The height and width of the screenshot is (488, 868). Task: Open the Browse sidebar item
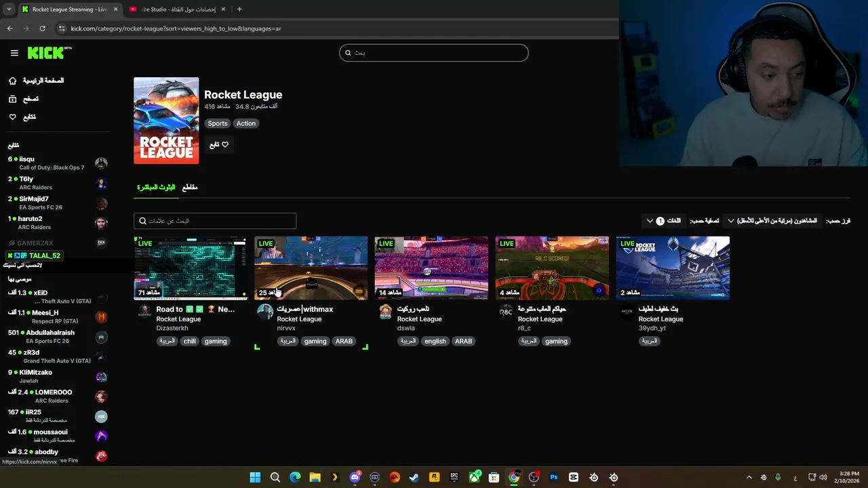point(24,99)
